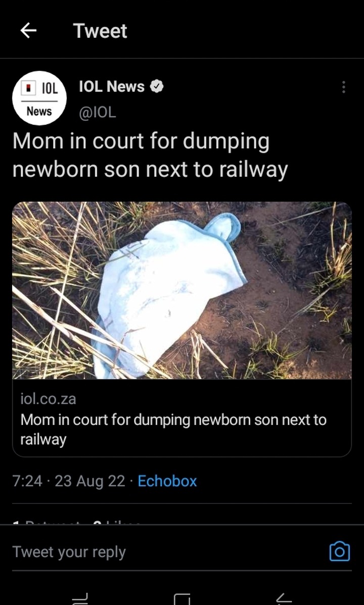This screenshot has height=605, width=364.
Task: Open the partially visible Retweets count
Action: coord(47,522)
